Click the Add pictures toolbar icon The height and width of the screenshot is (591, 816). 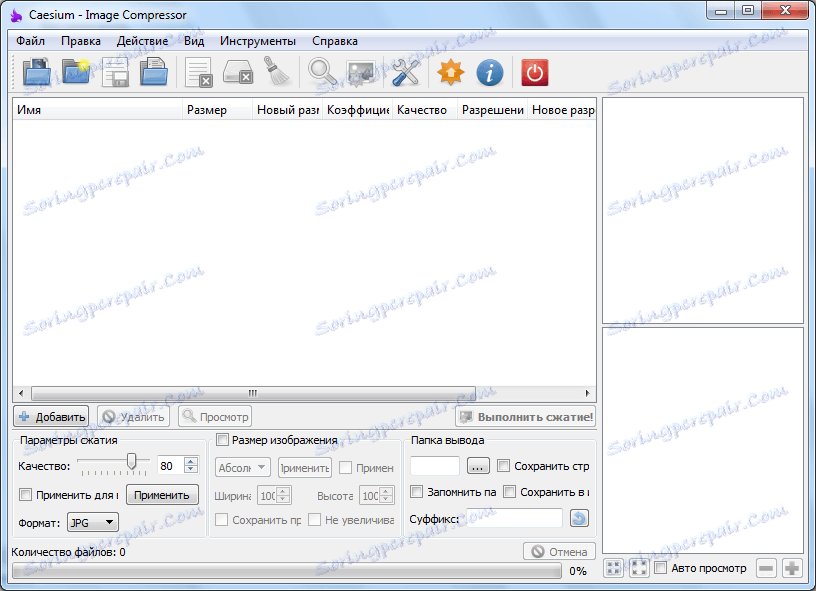pyautogui.click(x=36, y=72)
